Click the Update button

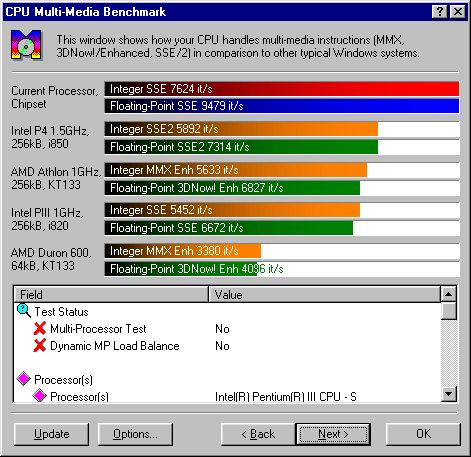coord(52,434)
